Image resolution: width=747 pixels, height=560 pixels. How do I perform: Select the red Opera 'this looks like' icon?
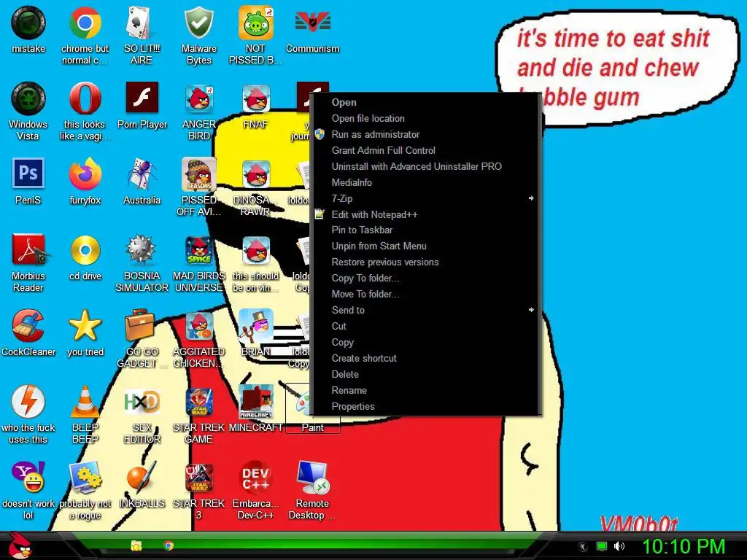(85, 111)
